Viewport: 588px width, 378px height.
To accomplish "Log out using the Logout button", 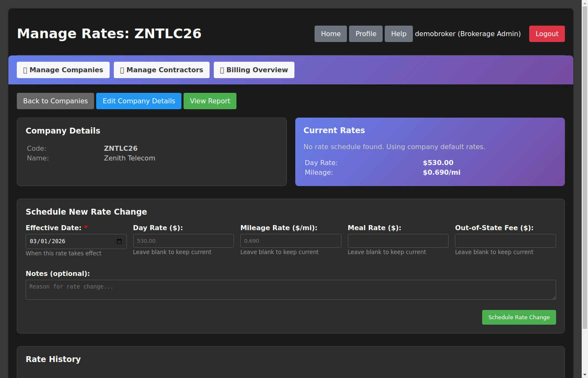I will click(x=546, y=34).
